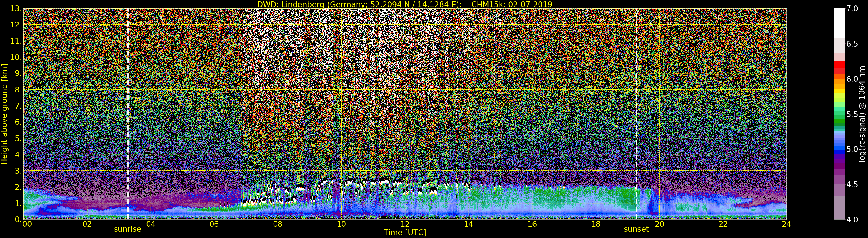868x238 pixels.
Task: Click the height tick label '4.'
Action: 18,155
